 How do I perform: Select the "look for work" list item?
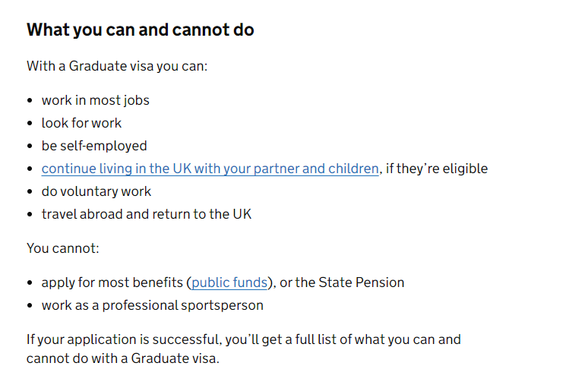(82, 123)
